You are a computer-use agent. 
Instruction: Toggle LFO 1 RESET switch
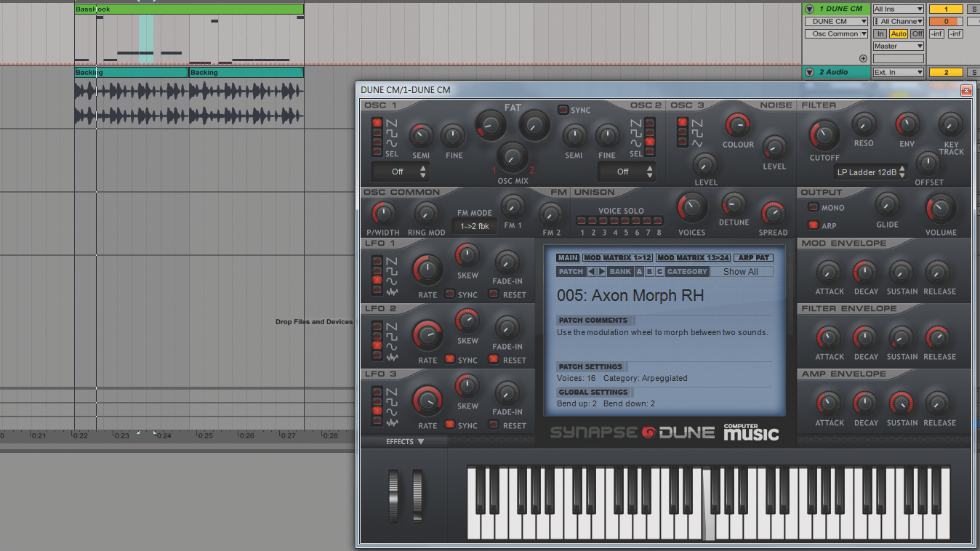[494, 294]
